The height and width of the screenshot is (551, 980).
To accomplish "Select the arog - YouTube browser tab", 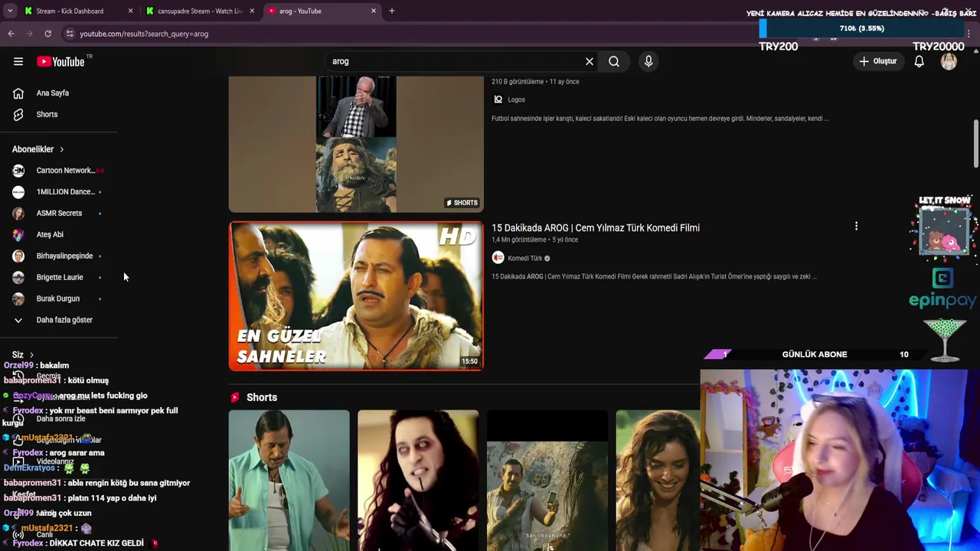I will tap(322, 11).
